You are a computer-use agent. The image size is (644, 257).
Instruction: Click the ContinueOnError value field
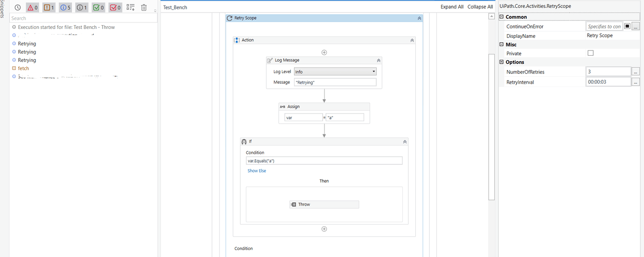pyautogui.click(x=604, y=27)
